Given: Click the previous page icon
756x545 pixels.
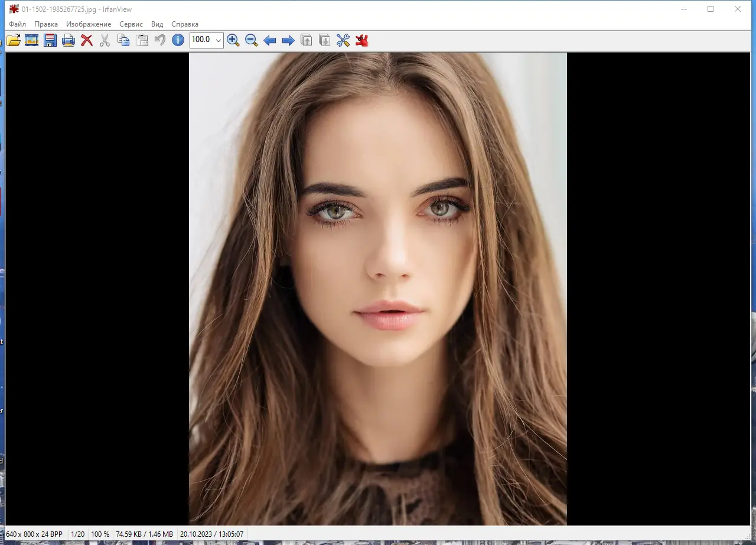Looking at the screenshot, I should [x=307, y=40].
